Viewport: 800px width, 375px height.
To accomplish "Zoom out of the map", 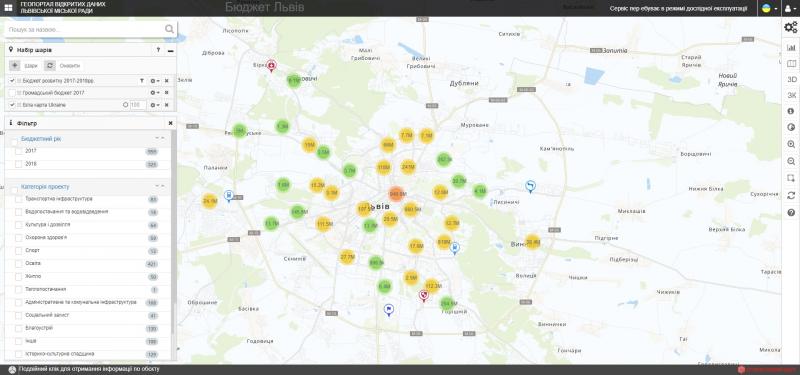I will click(791, 161).
